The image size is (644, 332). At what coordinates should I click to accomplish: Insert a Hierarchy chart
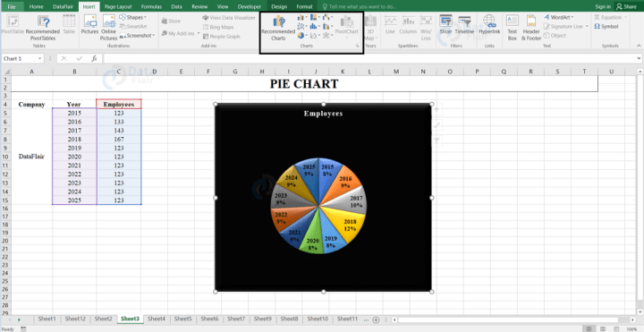pos(315,17)
